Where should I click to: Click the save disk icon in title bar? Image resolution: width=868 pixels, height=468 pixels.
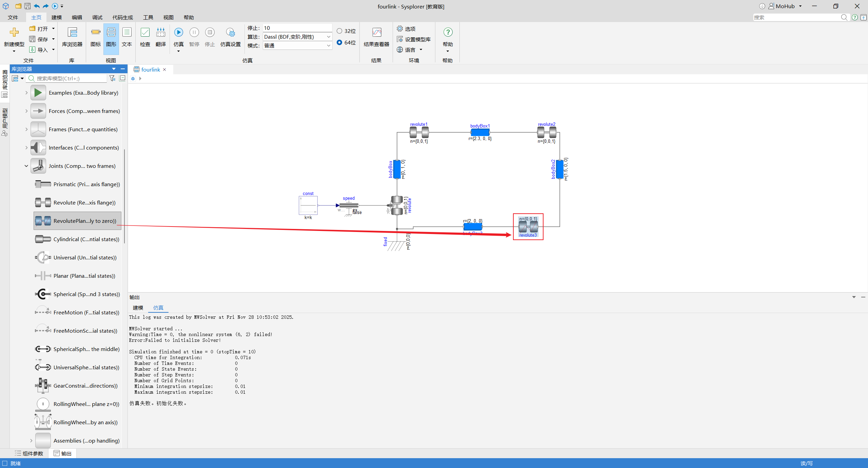[x=27, y=6]
